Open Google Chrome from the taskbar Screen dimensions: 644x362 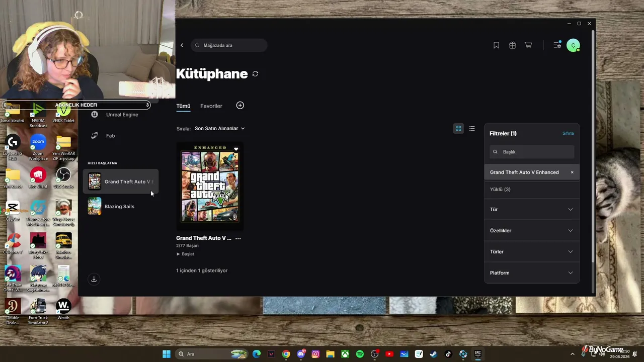coord(286,354)
